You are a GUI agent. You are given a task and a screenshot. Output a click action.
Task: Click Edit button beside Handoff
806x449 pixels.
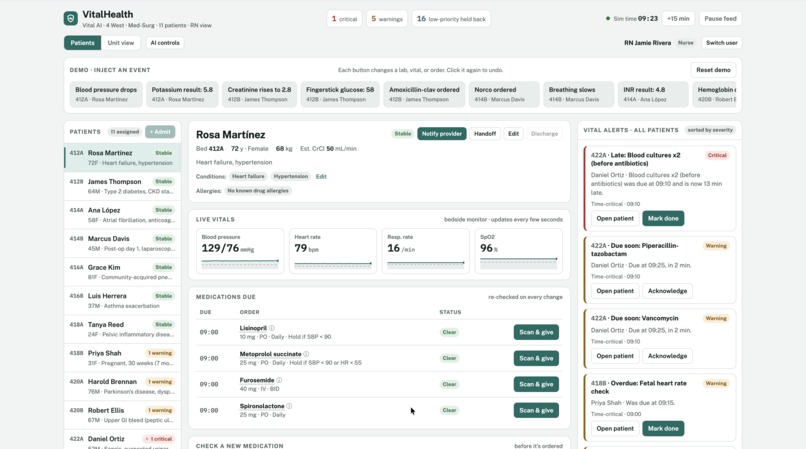pos(513,134)
